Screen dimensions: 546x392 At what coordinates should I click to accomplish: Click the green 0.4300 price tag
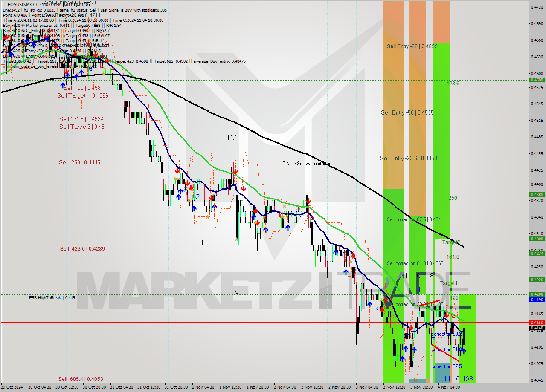tap(537, 239)
